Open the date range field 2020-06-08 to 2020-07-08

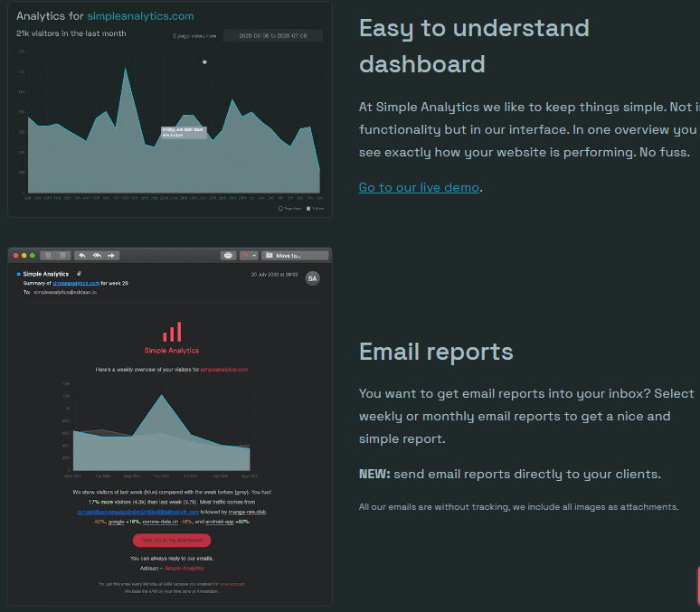[273, 36]
